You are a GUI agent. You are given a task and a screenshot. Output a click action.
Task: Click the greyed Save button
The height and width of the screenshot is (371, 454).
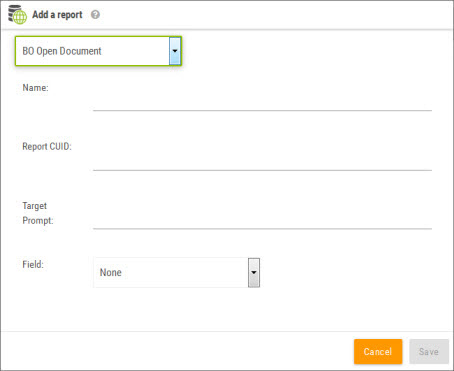tap(429, 352)
